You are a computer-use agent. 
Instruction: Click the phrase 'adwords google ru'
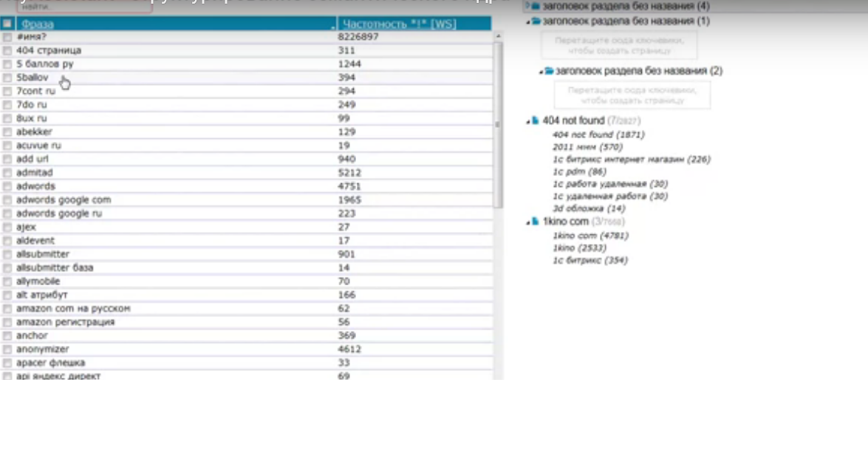click(58, 214)
